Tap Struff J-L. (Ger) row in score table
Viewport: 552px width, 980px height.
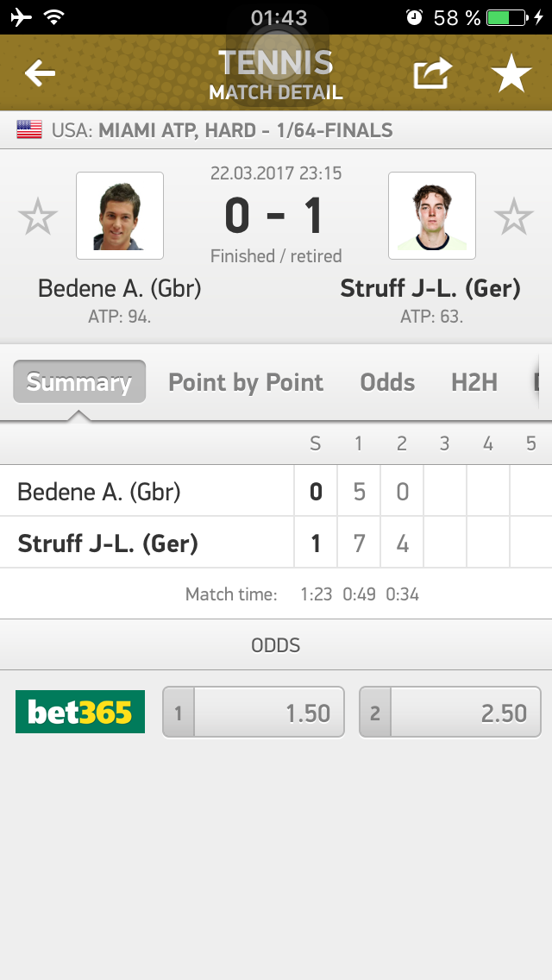(109, 543)
